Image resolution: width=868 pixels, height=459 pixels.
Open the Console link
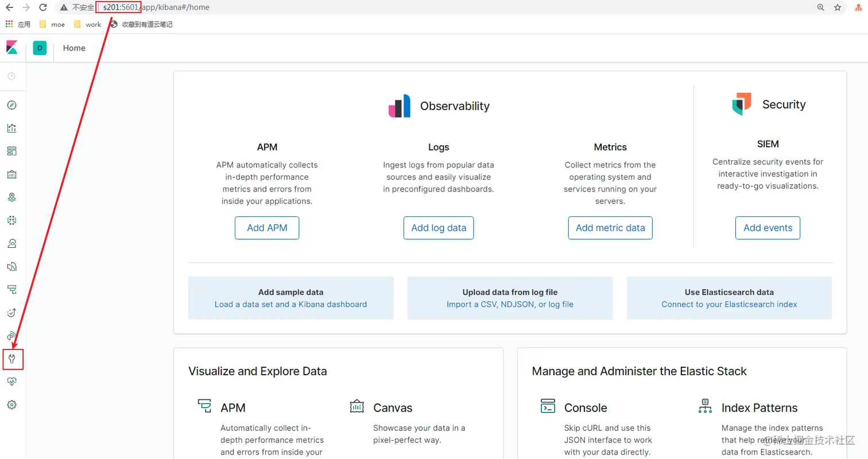586,408
